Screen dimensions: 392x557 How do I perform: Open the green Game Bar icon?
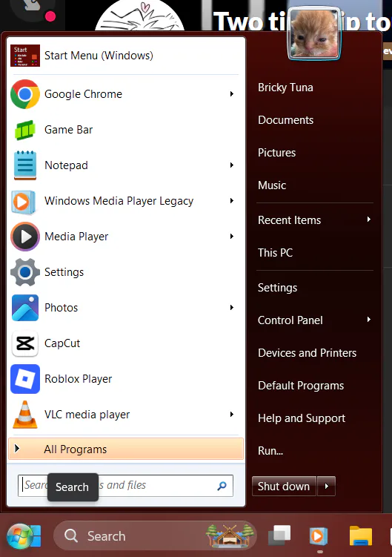click(25, 130)
